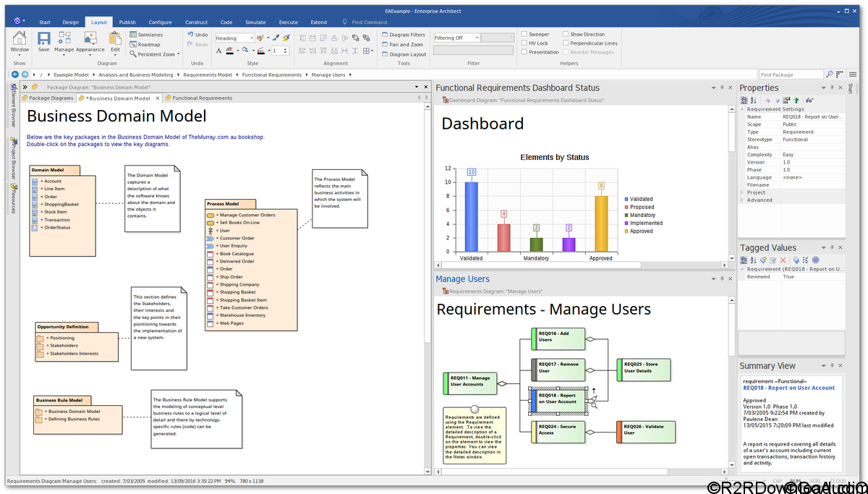Check Show Direction option
This screenshot has width=868, height=494.
(566, 34)
